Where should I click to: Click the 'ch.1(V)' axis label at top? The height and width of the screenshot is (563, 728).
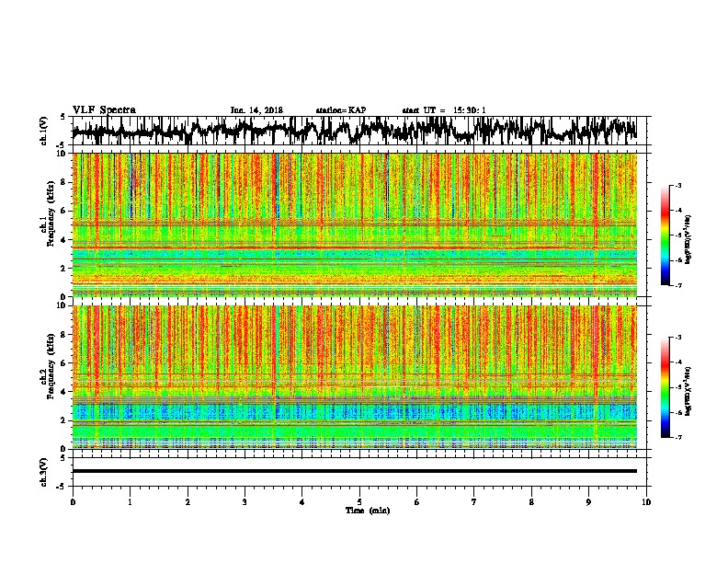(44, 131)
